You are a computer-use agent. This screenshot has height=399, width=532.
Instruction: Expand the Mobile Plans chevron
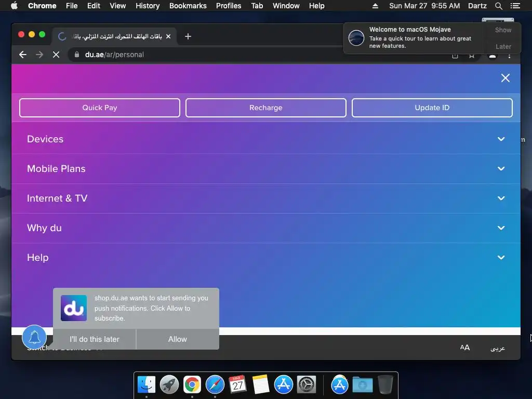[x=501, y=169]
